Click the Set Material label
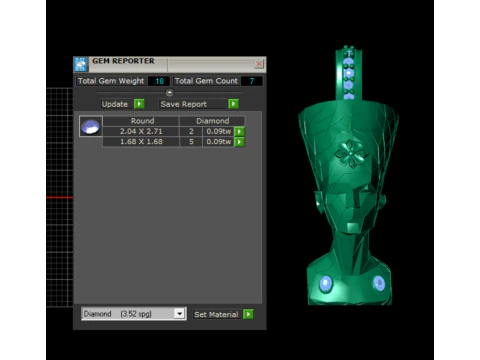 click(216, 314)
